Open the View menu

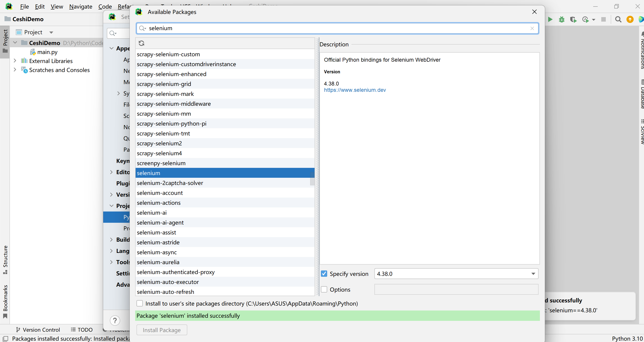pyautogui.click(x=57, y=7)
